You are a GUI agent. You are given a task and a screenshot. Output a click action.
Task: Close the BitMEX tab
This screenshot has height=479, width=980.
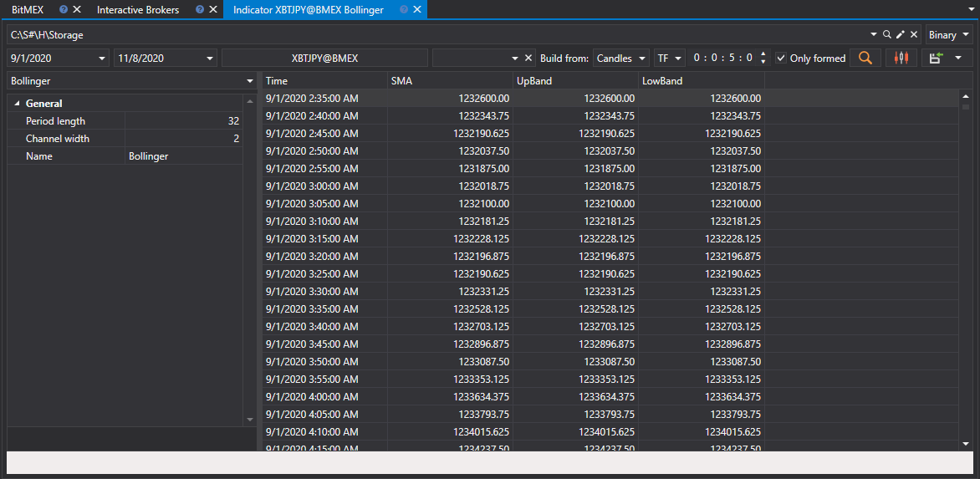click(x=77, y=9)
